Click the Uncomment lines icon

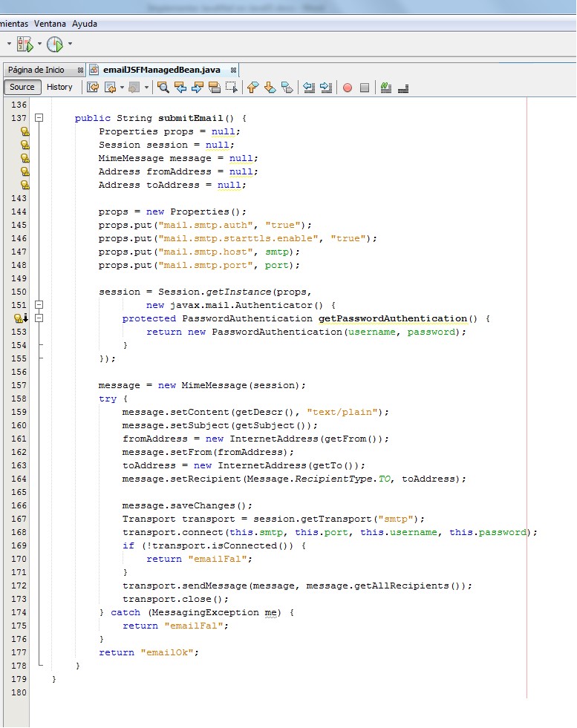click(x=403, y=88)
